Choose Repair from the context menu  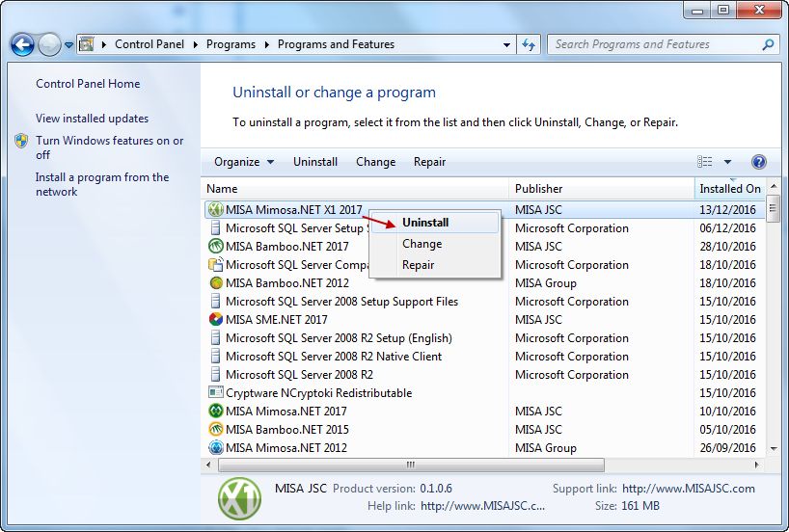pyautogui.click(x=435, y=265)
